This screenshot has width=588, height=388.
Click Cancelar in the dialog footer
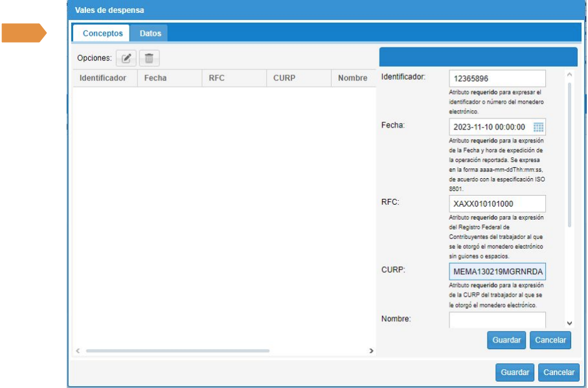tap(558, 372)
